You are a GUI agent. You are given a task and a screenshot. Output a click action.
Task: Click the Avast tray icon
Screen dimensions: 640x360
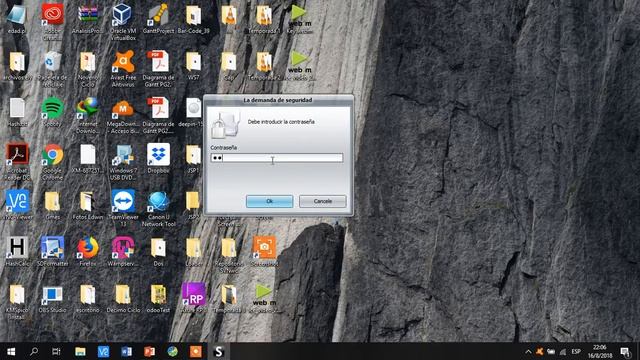[540, 351]
